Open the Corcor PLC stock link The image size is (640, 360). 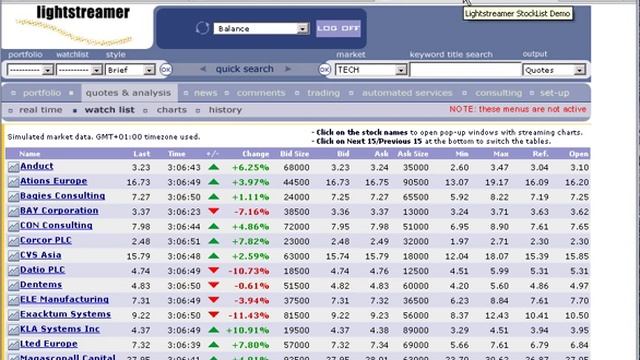click(x=46, y=240)
